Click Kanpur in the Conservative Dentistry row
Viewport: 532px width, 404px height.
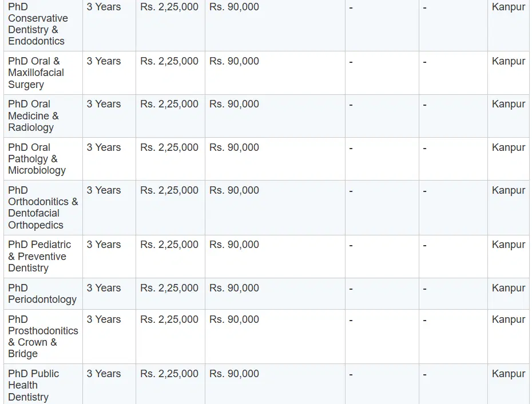[x=508, y=7]
